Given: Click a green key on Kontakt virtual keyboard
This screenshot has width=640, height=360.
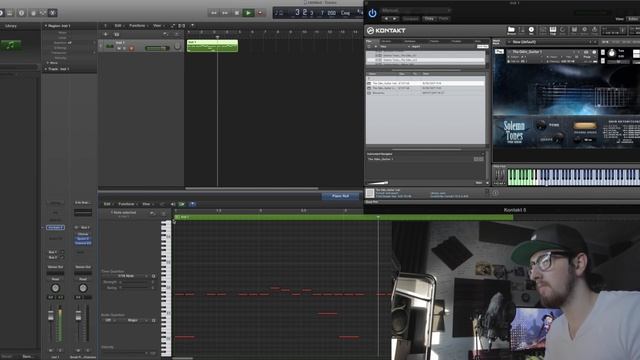Looking at the screenshot, I should click(520, 177).
